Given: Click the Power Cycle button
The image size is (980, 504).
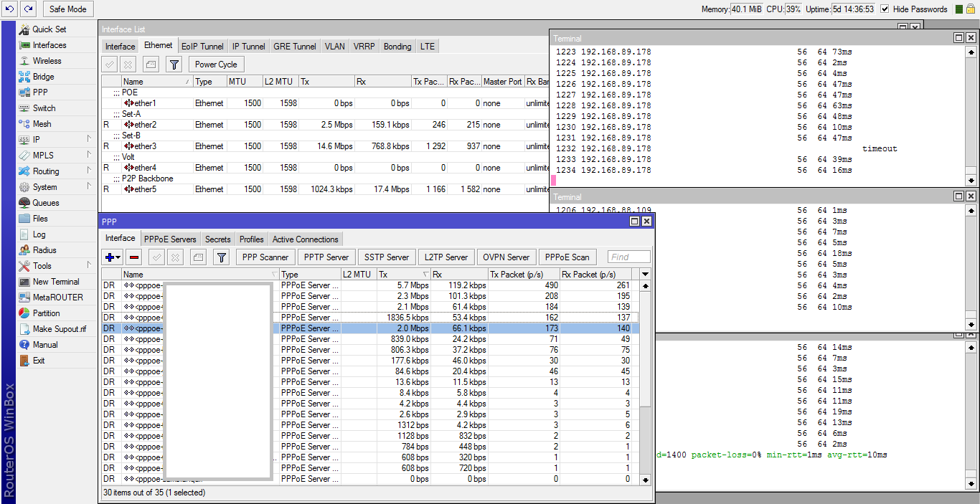Looking at the screenshot, I should click(x=216, y=65).
